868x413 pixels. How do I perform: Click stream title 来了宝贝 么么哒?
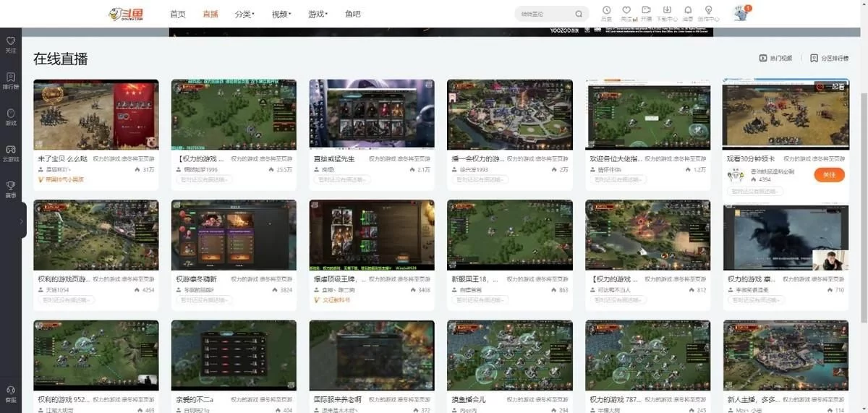tap(63, 158)
